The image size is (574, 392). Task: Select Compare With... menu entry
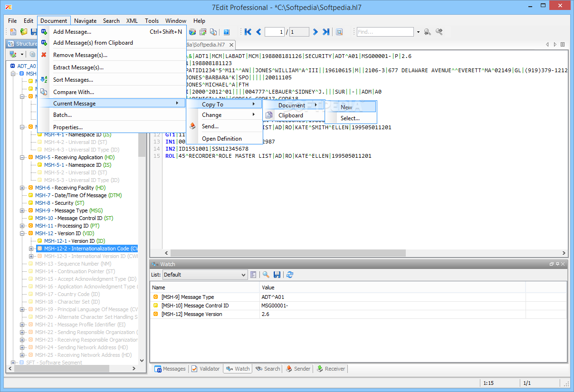click(112, 92)
